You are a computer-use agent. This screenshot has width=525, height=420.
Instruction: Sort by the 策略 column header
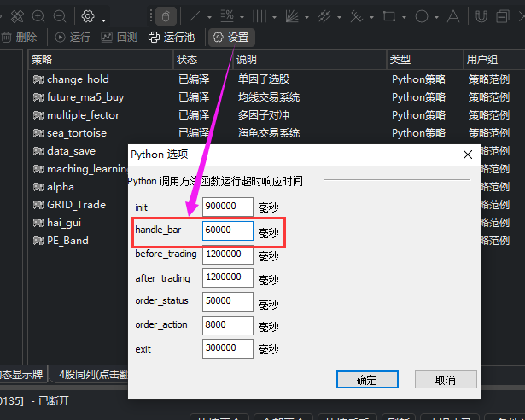tap(101, 60)
